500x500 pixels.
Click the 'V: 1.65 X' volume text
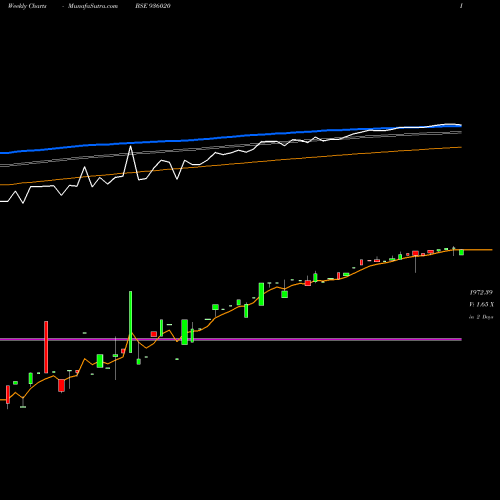(481, 305)
